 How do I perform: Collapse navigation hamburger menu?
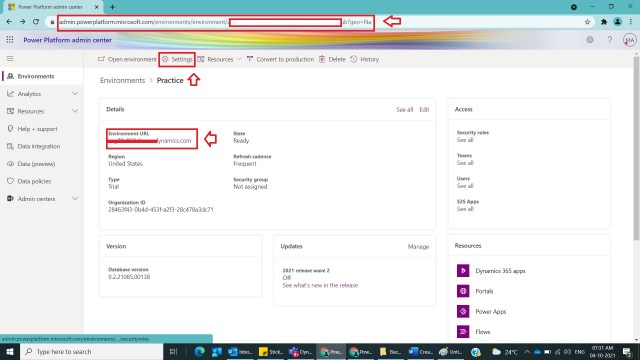(10, 59)
